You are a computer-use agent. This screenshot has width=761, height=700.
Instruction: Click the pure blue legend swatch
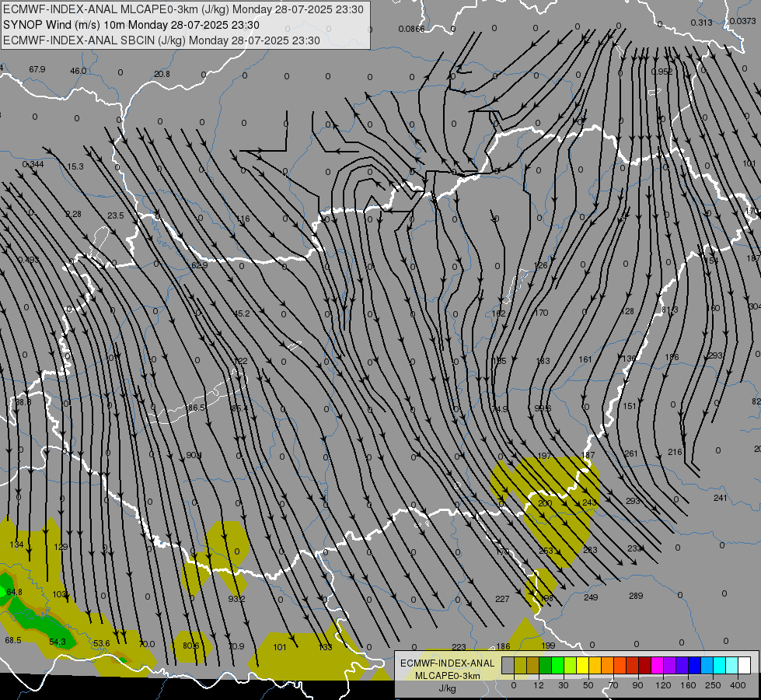point(695,666)
